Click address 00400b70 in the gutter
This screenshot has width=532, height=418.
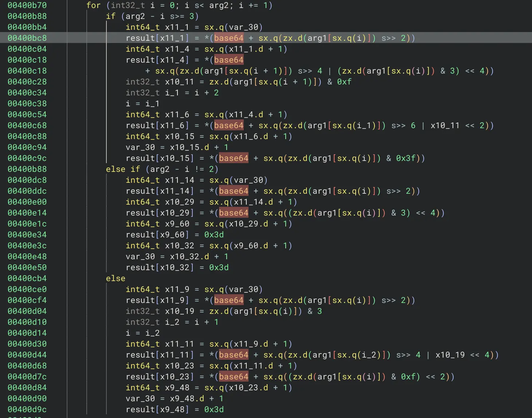[x=27, y=5]
